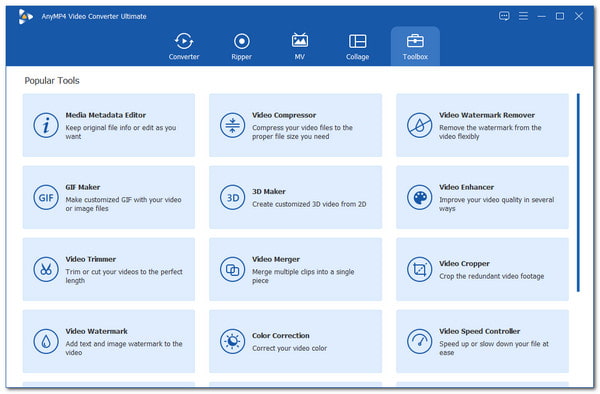Open the hamburger menu in title bar

coord(523,16)
